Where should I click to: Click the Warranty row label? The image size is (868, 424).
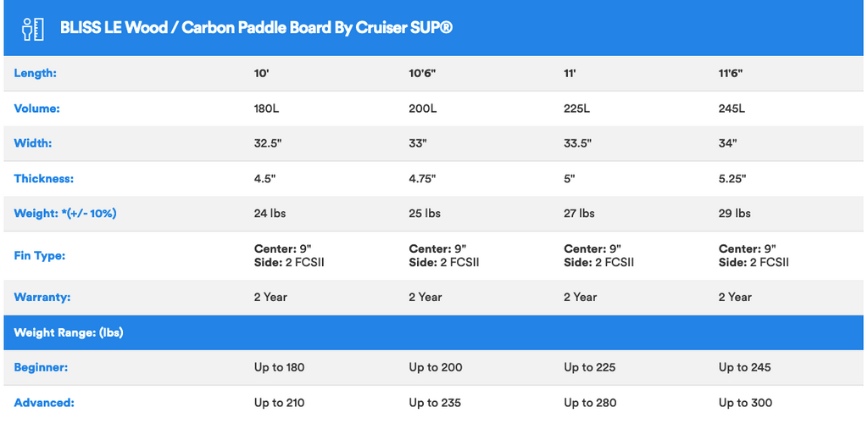tap(42, 298)
